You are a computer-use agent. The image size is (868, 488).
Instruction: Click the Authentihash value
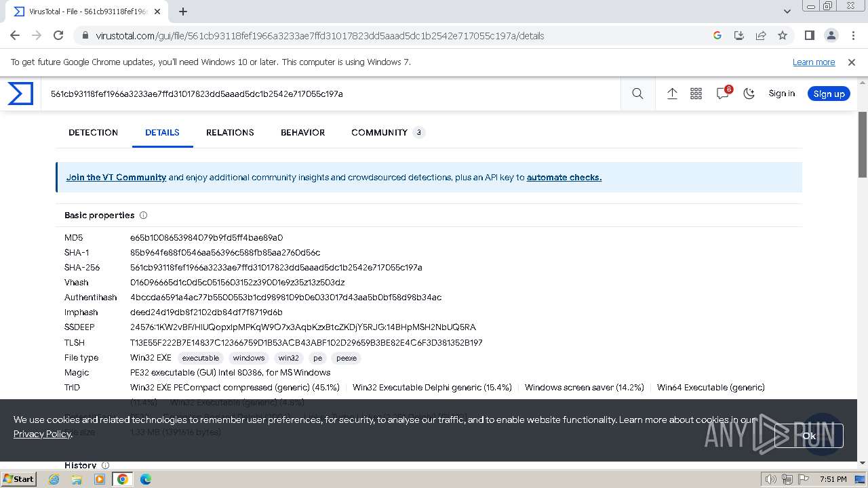285,298
